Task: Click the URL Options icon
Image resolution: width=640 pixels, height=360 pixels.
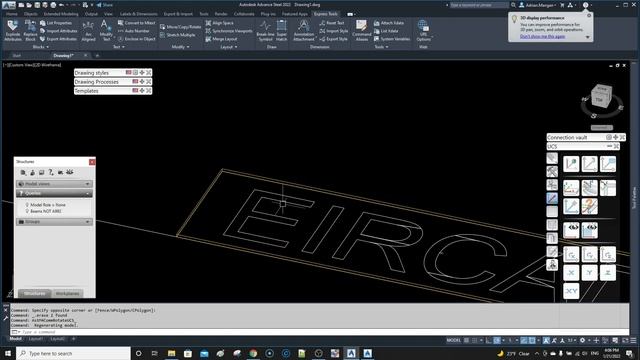Action: point(423,31)
